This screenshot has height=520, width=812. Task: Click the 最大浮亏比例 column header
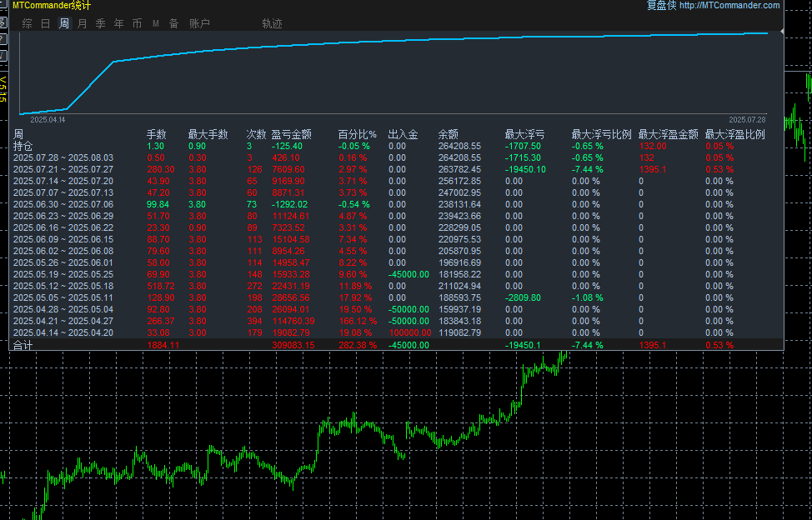pos(601,134)
